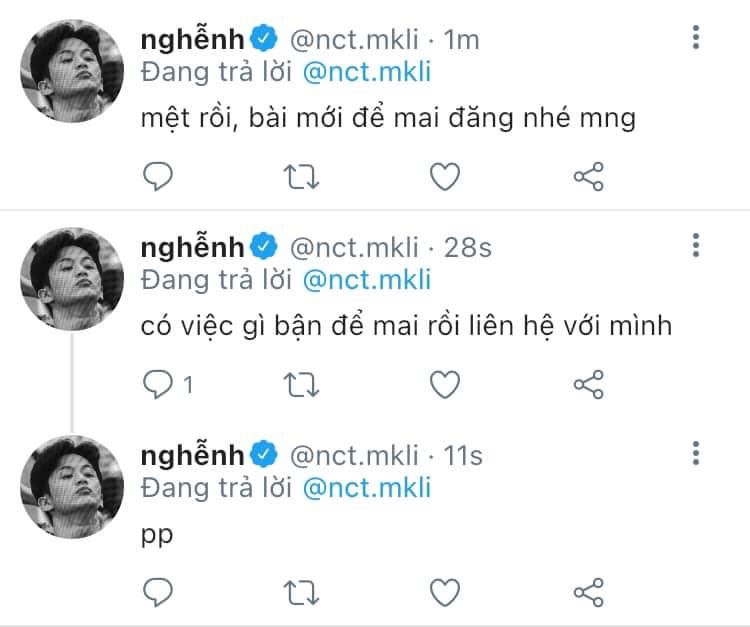Viewport: 750px width, 627px height.
Task: Like the "pp" tweet
Action: click(x=444, y=591)
